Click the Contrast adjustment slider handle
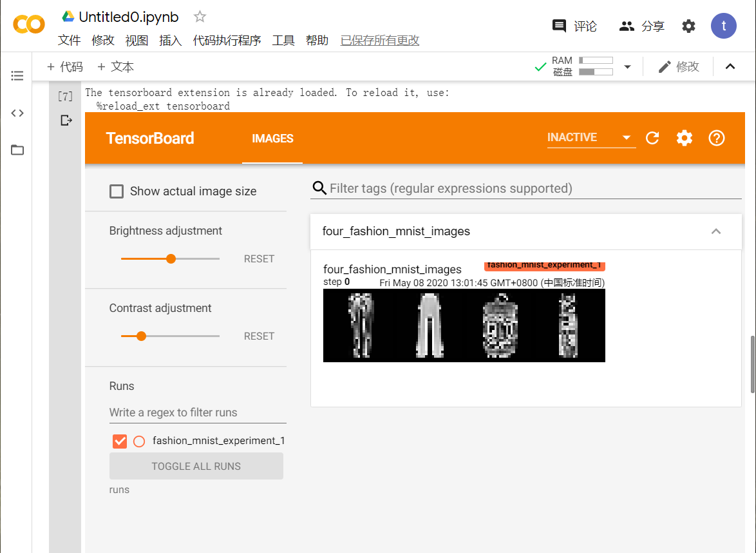This screenshot has height=553, width=756. 141,336
